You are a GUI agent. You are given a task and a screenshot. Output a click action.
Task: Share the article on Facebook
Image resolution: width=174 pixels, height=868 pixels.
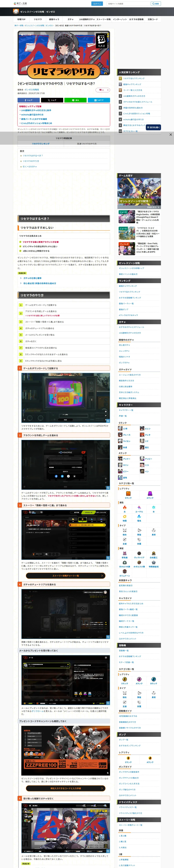(28, 100)
